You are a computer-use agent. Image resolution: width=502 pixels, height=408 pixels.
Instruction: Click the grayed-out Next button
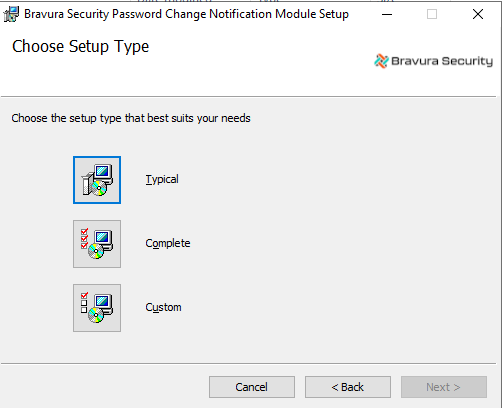point(444,387)
